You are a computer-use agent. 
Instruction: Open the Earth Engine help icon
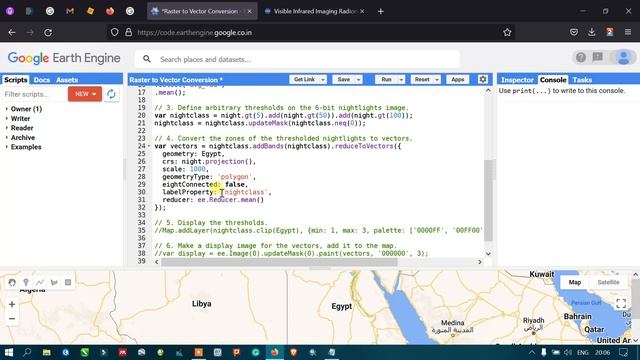click(580, 58)
